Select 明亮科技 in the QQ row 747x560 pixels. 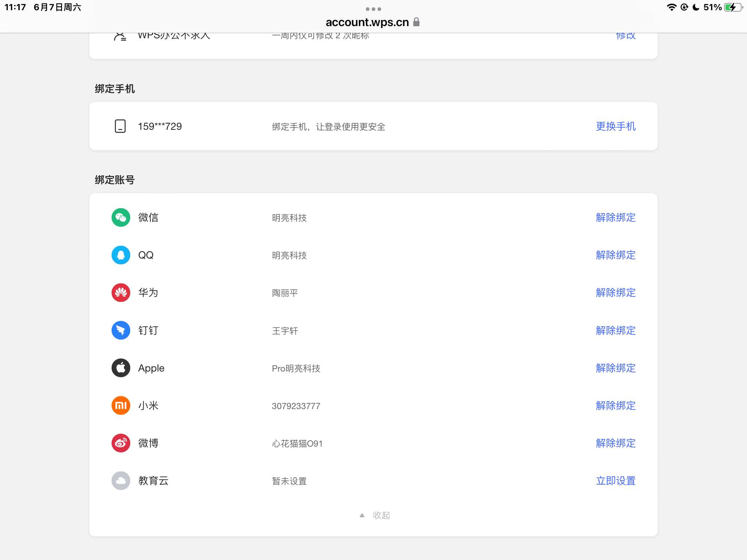coord(289,256)
